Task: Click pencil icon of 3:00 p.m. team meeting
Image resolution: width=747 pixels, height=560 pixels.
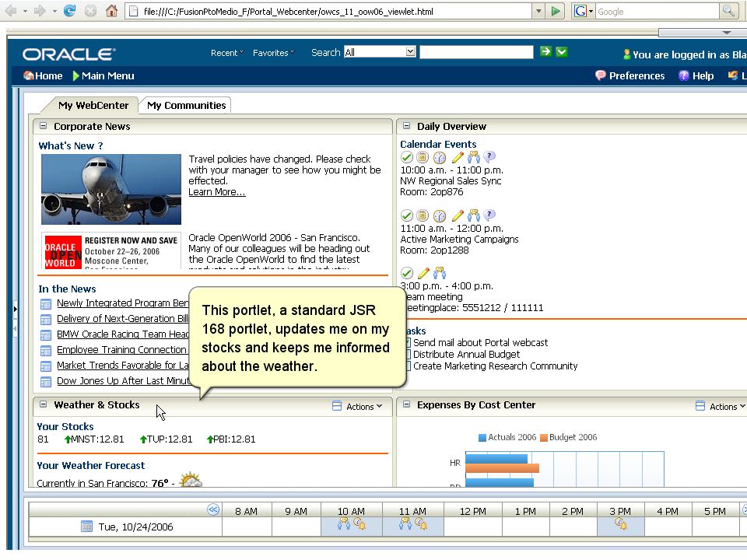Action: (423, 273)
